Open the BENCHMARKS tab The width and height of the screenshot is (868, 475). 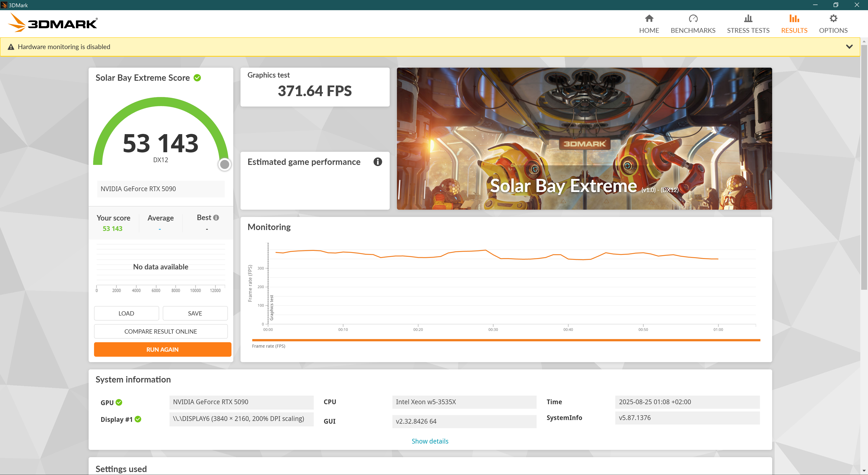(x=693, y=24)
